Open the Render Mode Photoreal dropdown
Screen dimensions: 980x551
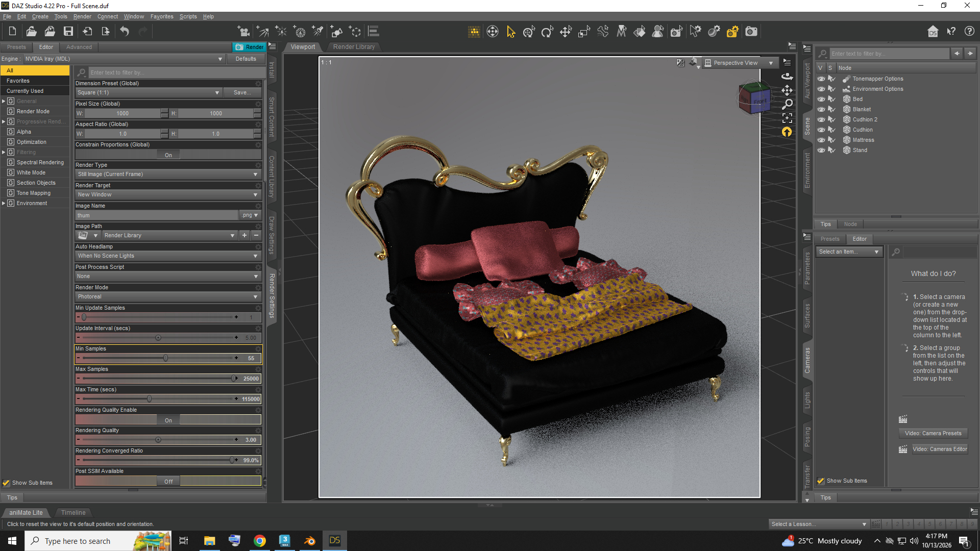pos(168,296)
